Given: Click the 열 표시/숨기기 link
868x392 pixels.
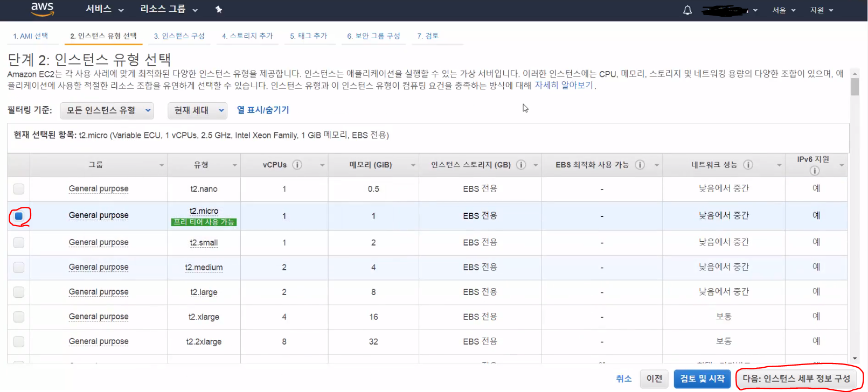Looking at the screenshot, I should click(x=263, y=110).
